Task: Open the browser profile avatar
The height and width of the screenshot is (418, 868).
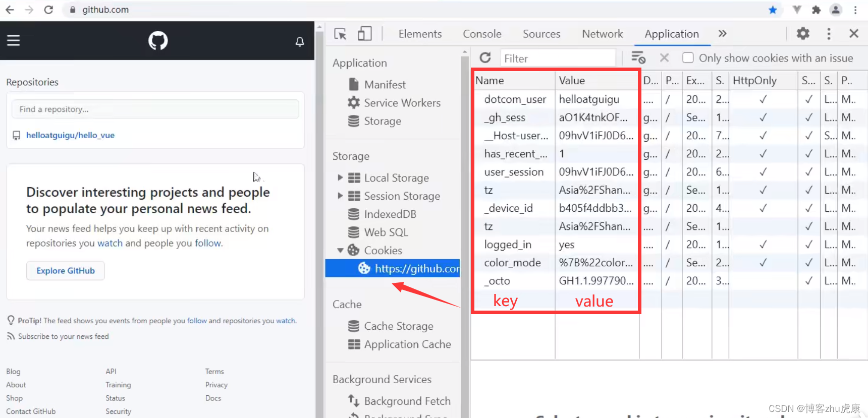Action: tap(836, 10)
